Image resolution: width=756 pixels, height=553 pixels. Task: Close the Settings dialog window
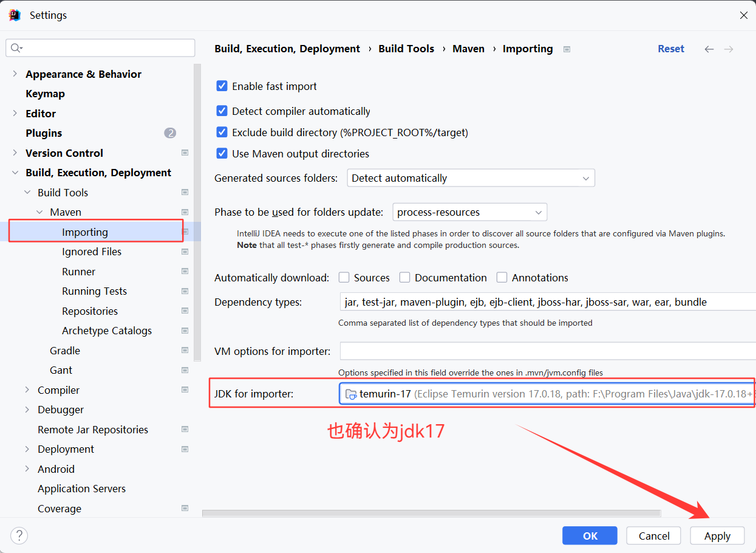pos(743,15)
